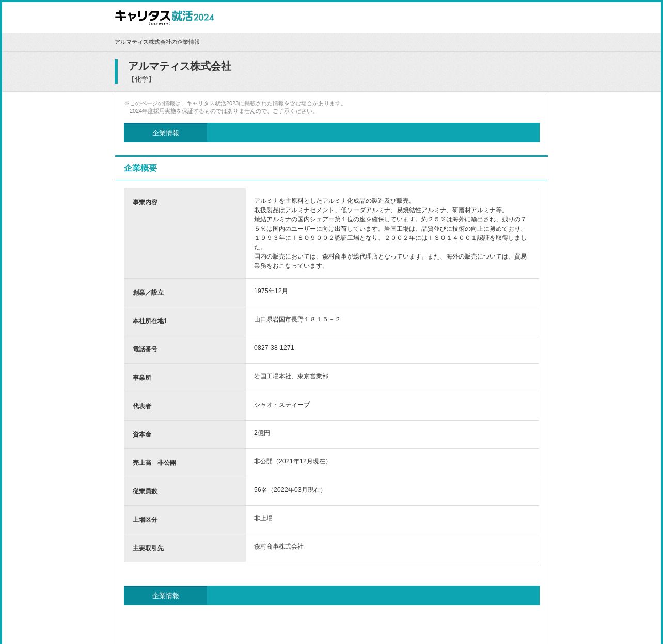Click the 上場区分 row label
The height and width of the screenshot is (644, 663).
click(x=145, y=520)
